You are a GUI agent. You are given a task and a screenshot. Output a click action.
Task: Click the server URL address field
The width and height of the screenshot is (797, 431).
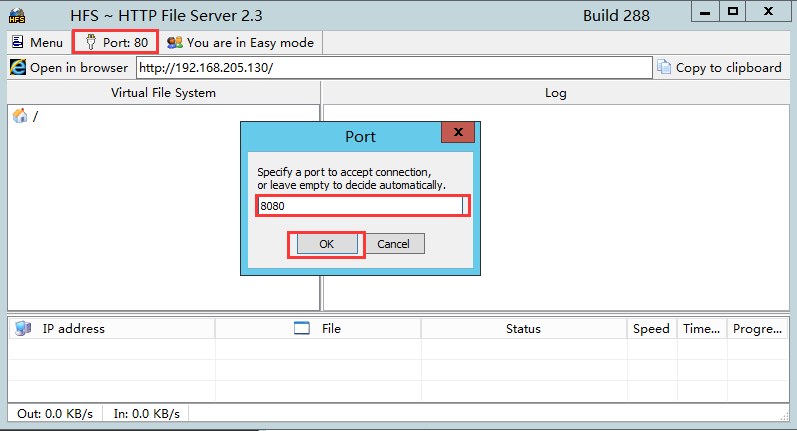[394, 68]
